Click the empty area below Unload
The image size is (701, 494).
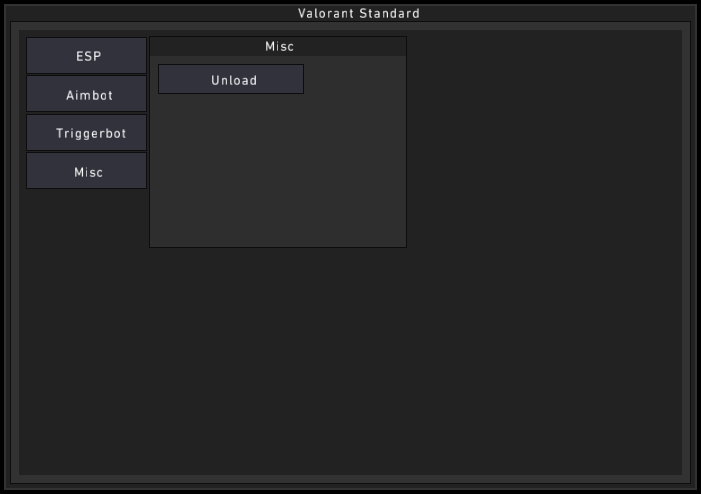click(278, 170)
